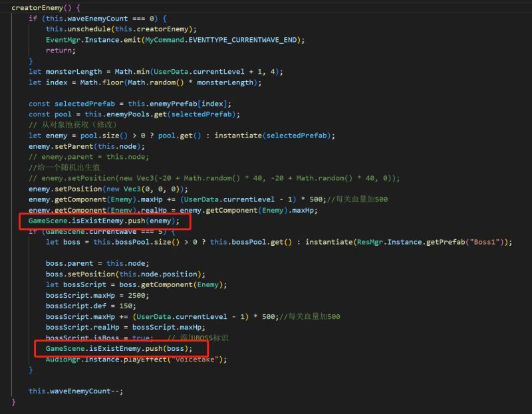Click the 'this.waveEnemyCount--;' line
The height and width of the screenshot is (414, 532).
pyautogui.click(x=76, y=391)
